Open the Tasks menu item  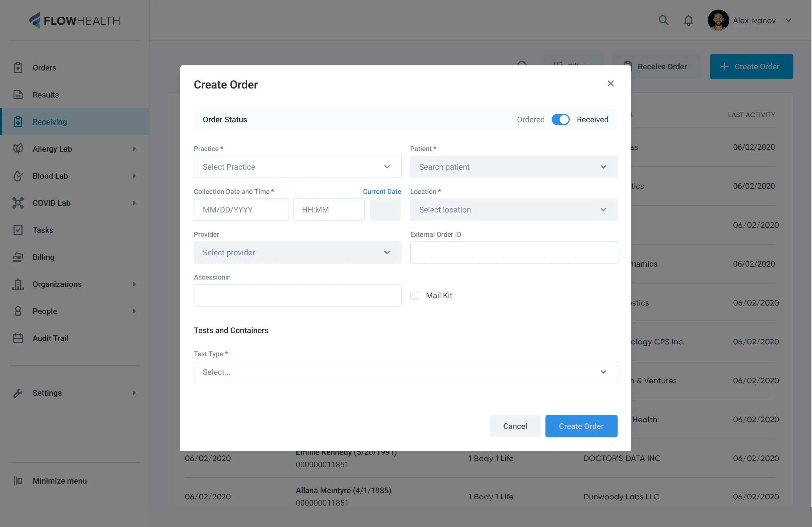[74, 230]
